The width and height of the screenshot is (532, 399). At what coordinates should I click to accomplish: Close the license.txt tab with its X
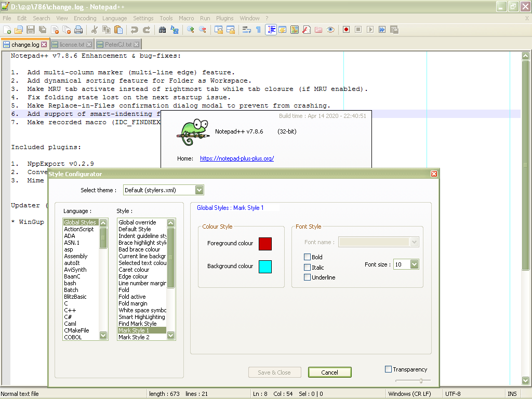coord(89,45)
